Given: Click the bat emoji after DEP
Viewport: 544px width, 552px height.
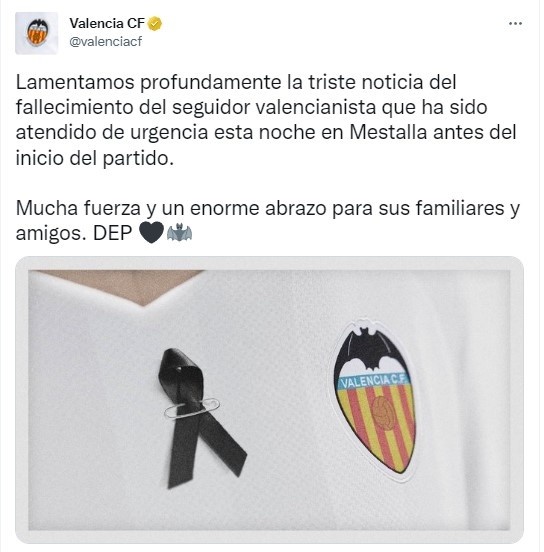Looking at the screenshot, I should [x=179, y=232].
